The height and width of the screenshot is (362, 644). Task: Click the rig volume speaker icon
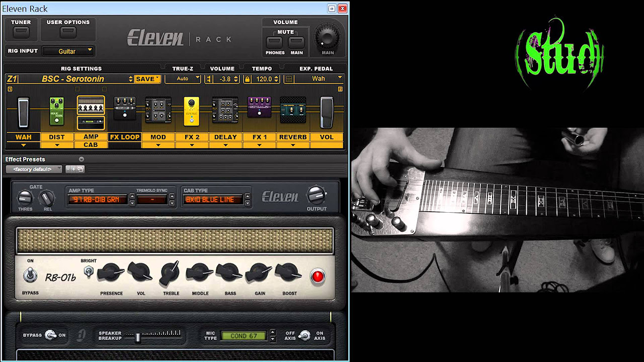[208, 79]
